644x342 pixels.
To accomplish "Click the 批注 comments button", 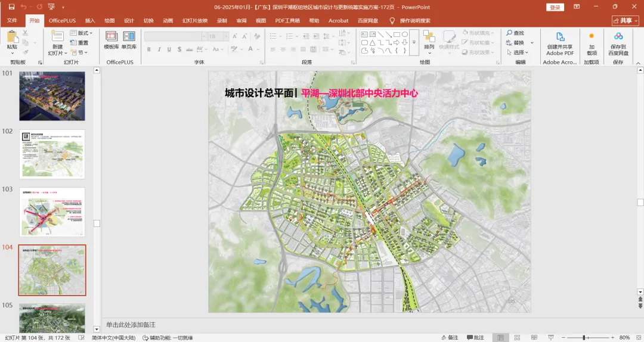I will (475, 337).
